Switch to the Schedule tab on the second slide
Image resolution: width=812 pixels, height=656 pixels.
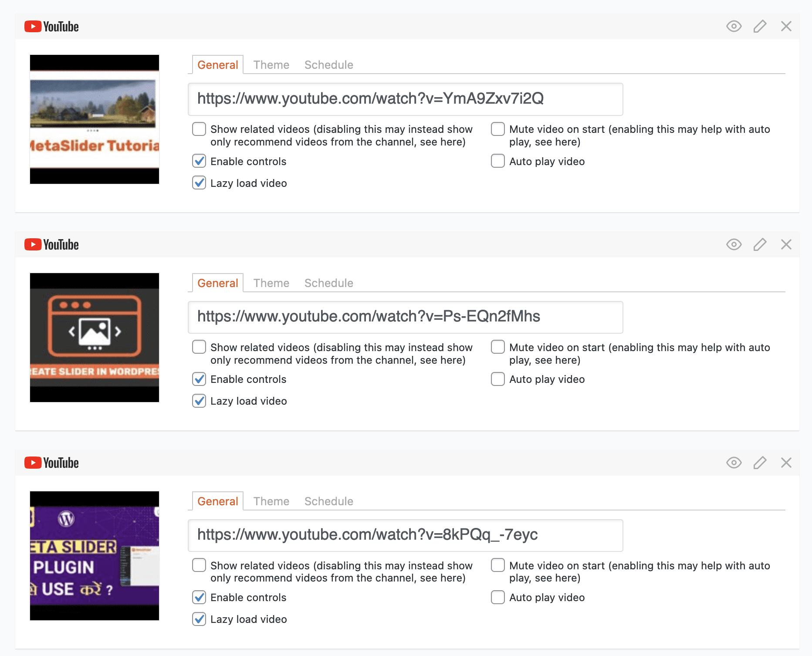click(328, 283)
